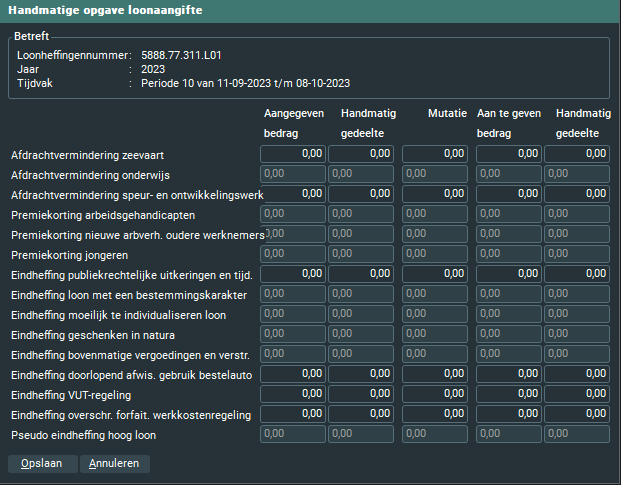The image size is (621, 485).
Task: Select Aangegeven bedrag field for Afdrachtvermindering zeevaart
Action: (292, 154)
